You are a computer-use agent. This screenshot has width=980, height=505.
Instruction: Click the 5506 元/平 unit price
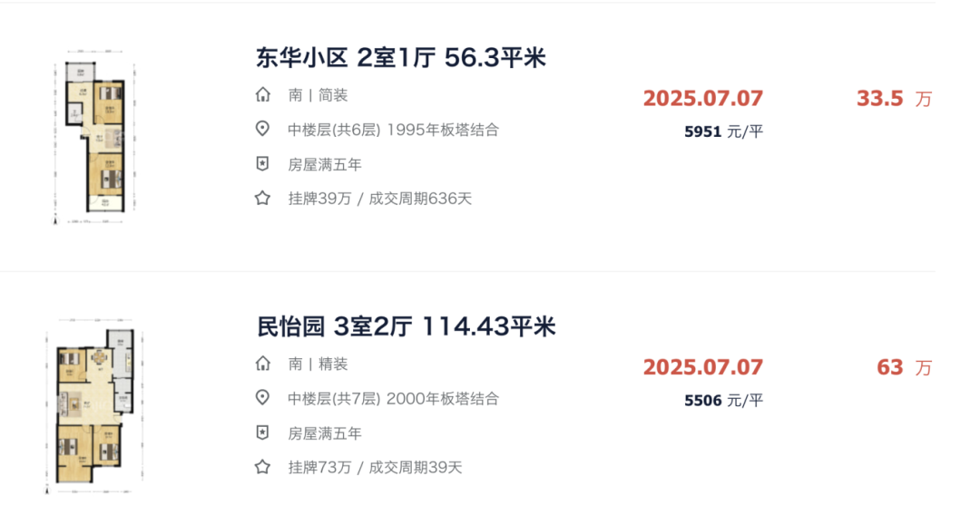tap(724, 400)
